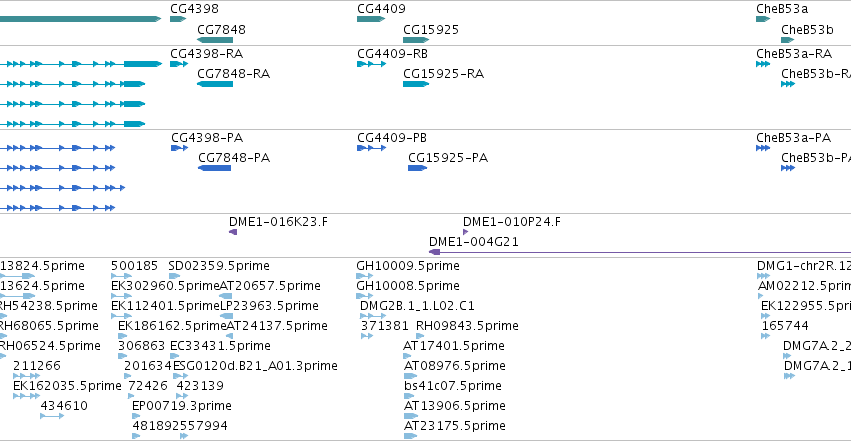Select the CG4409 gene glyph
Screen dimensions: 851x441
(x=371, y=19)
